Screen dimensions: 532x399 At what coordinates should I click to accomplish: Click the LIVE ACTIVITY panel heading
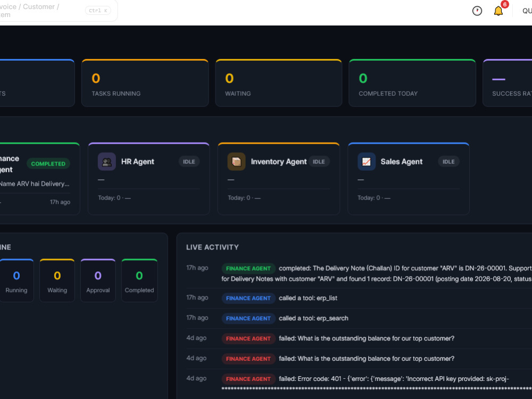click(x=212, y=247)
